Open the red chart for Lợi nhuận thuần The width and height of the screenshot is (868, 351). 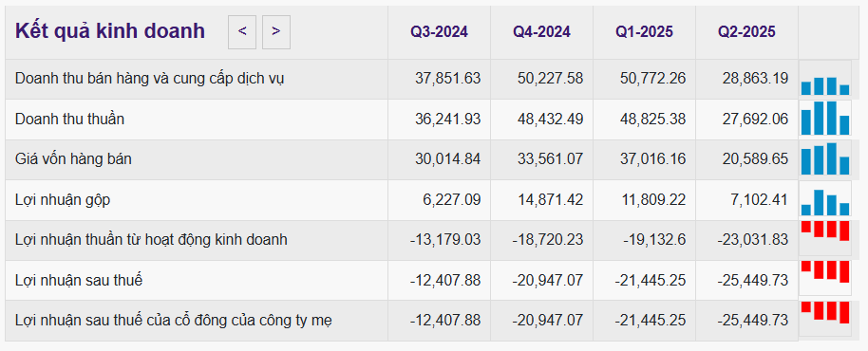(x=825, y=238)
